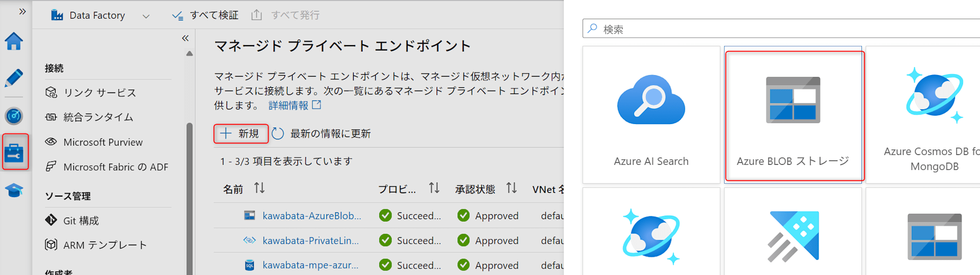Click the 統合ランタイム icon

51,117
